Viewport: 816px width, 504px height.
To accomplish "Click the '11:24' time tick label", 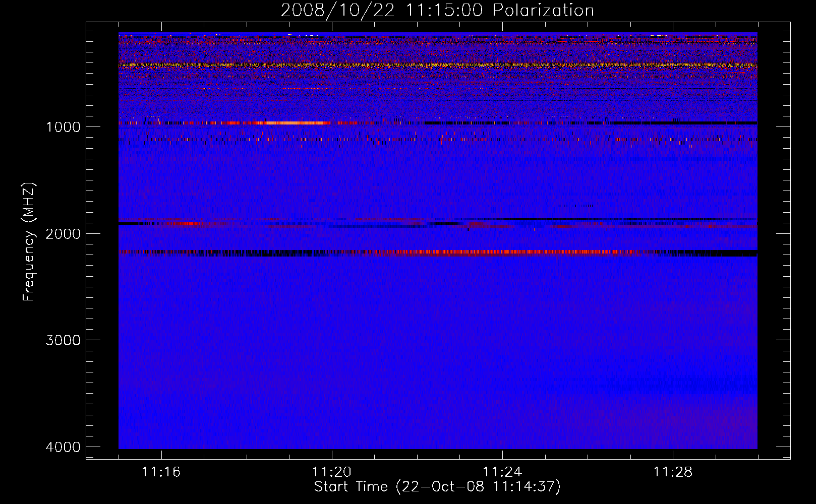I will [502, 472].
